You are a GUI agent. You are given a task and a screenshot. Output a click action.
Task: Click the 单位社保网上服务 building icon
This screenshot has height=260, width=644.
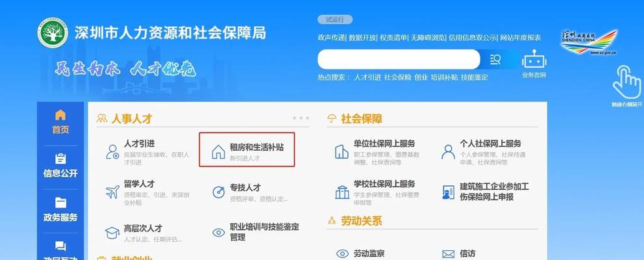coord(341,151)
